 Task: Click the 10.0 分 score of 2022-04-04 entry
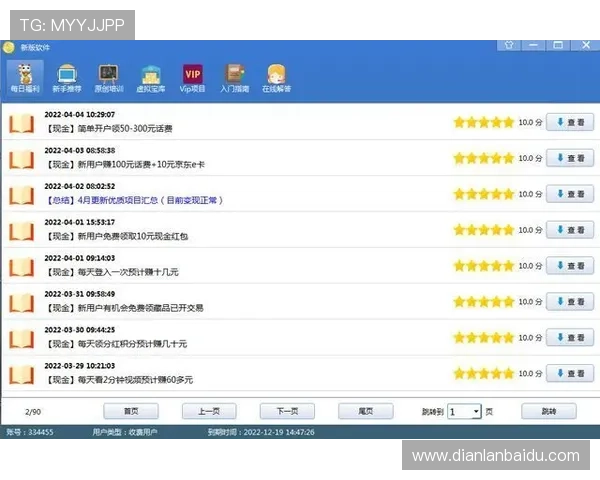[x=530, y=122]
